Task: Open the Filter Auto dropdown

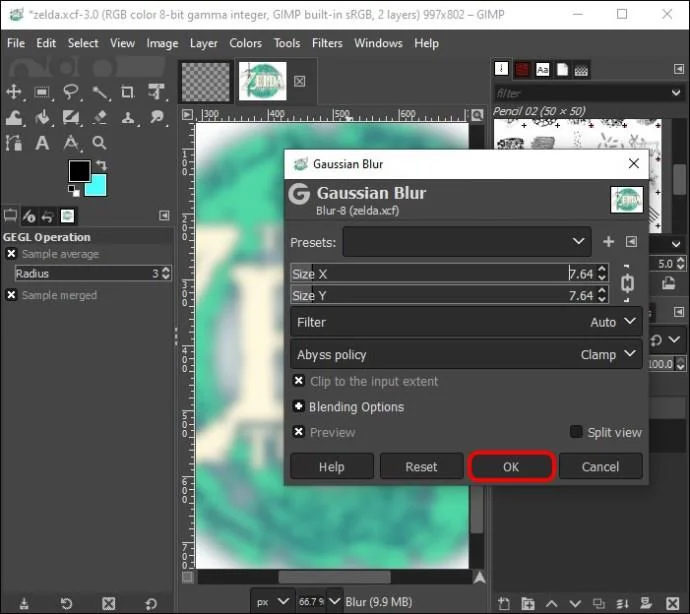Action: (x=466, y=322)
